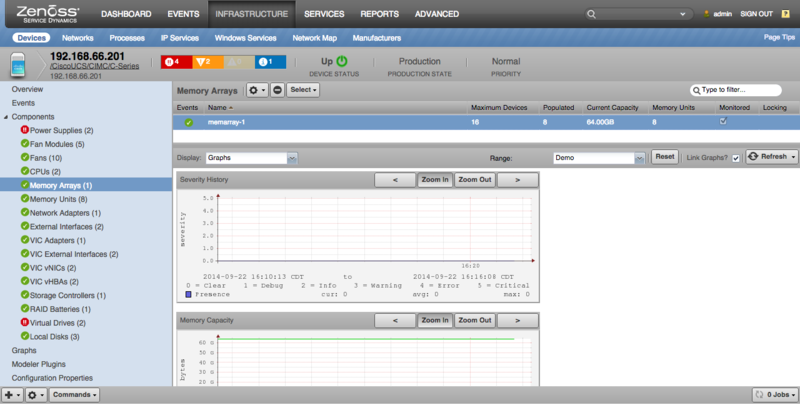Click memarray-1 green event status icon
Screen dimensions: 800x405
point(189,122)
